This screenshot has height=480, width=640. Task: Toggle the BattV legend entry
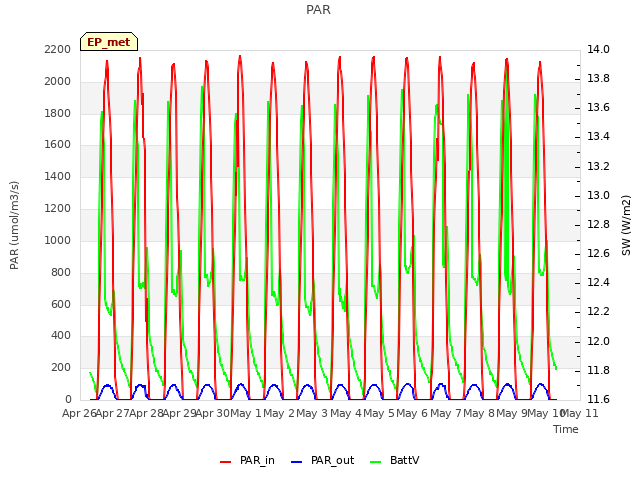(x=394, y=460)
